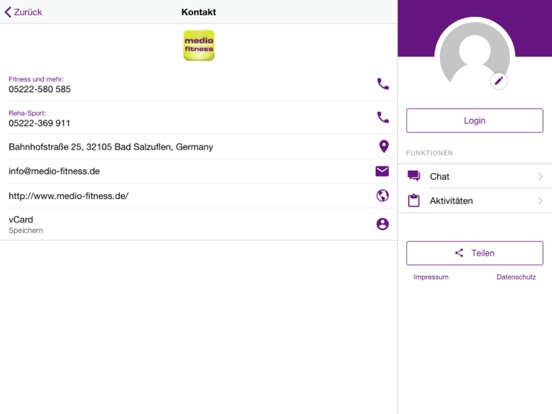The width and height of the screenshot is (552, 414).
Task: Click the Kontakt page title
Action: pyautogui.click(x=199, y=12)
